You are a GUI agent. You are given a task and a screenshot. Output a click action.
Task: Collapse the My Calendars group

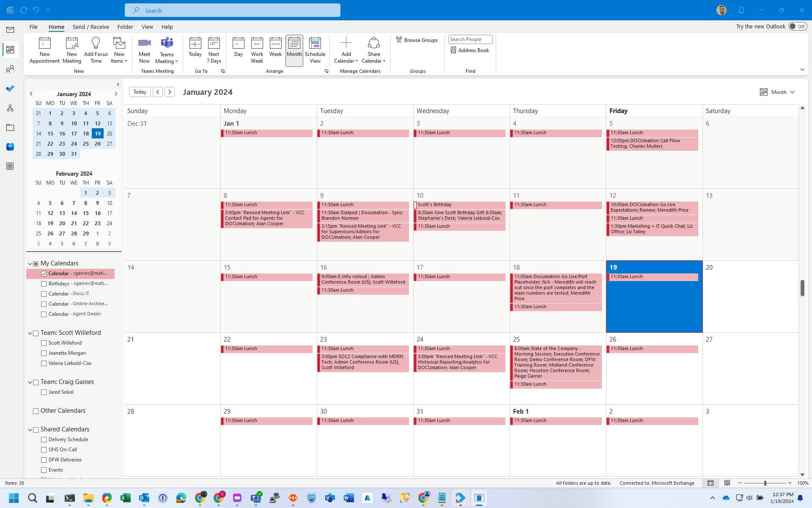[30, 264]
